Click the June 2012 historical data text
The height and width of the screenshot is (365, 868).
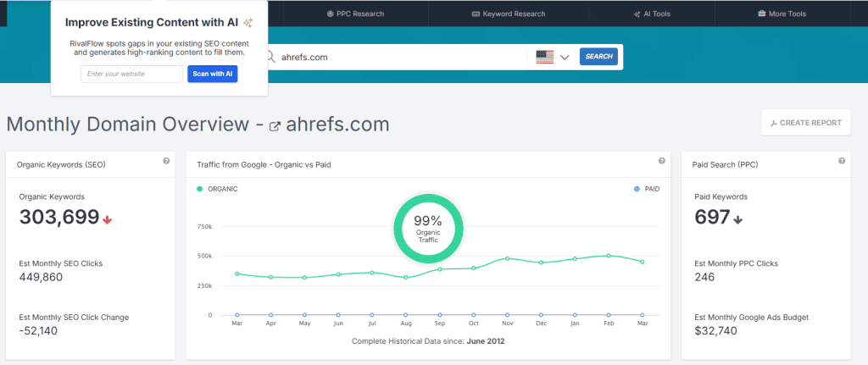click(x=486, y=341)
